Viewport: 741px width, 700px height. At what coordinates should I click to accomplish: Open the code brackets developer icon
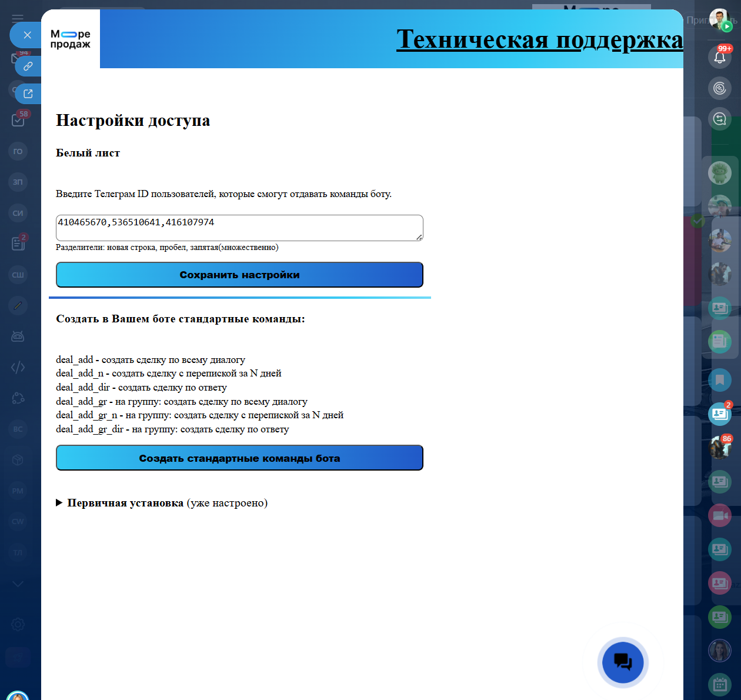click(18, 367)
